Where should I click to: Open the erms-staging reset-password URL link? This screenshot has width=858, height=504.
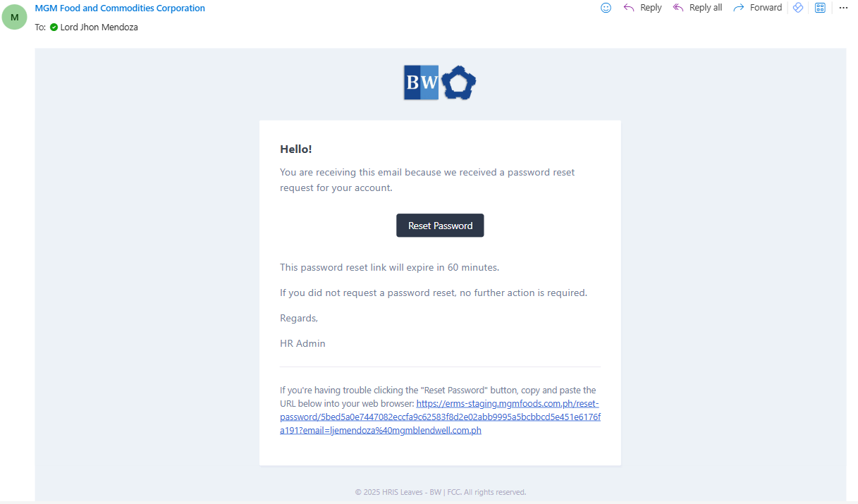[440, 417]
